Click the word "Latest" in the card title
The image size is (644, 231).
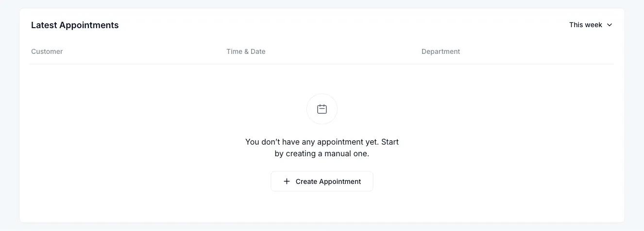click(x=44, y=25)
